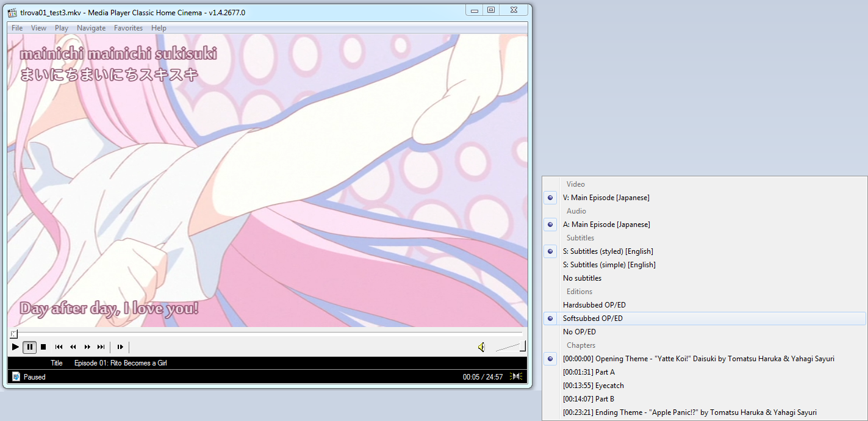868x421 pixels.
Task: Select Subtitles (styled) [English] track
Action: (x=705, y=251)
